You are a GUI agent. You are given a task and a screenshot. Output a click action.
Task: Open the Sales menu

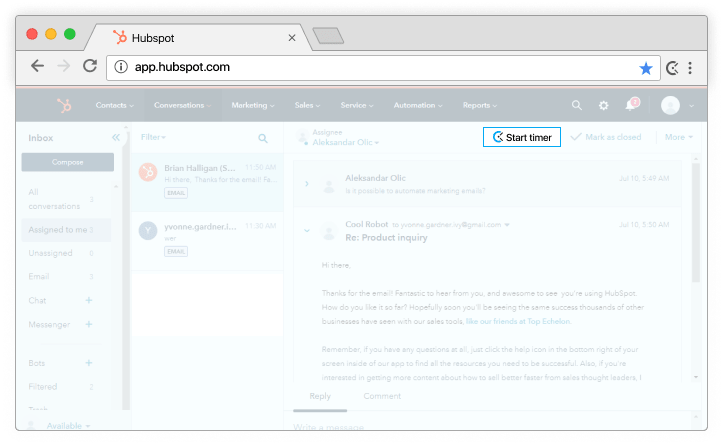307,105
